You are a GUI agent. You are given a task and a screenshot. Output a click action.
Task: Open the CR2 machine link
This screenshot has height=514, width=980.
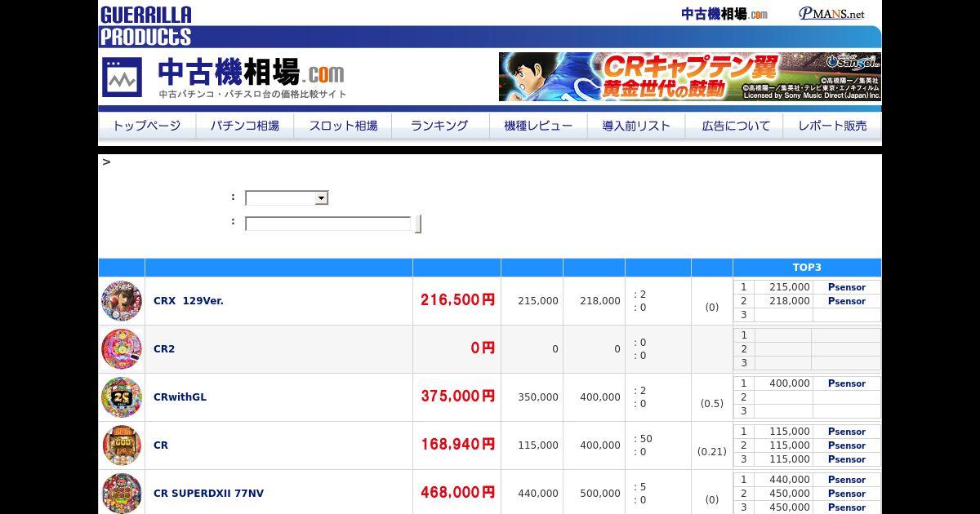pos(164,348)
